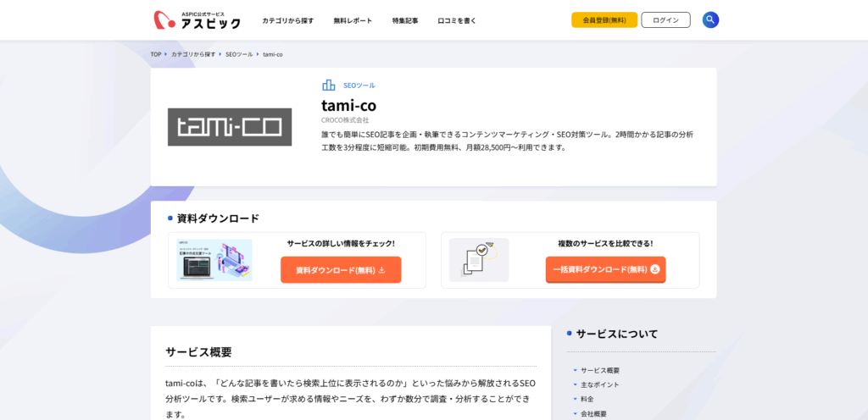This screenshot has height=420, width=868.
Task: Click the サービス概要 main section heading
Action: click(x=198, y=352)
